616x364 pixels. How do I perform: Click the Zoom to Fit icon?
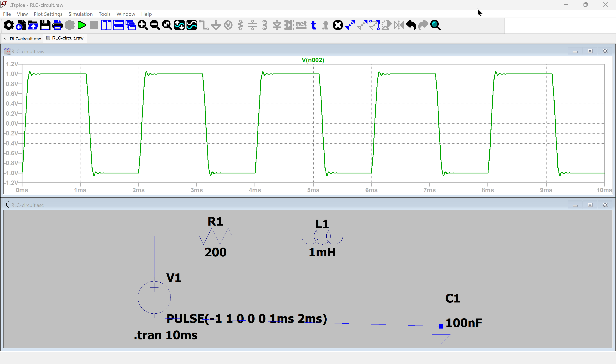pos(167,25)
